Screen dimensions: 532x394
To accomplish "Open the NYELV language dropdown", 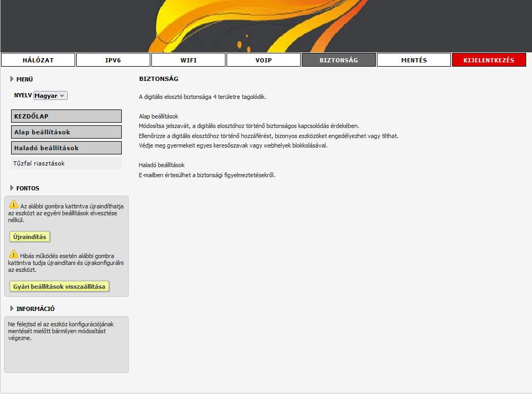I will (50, 96).
